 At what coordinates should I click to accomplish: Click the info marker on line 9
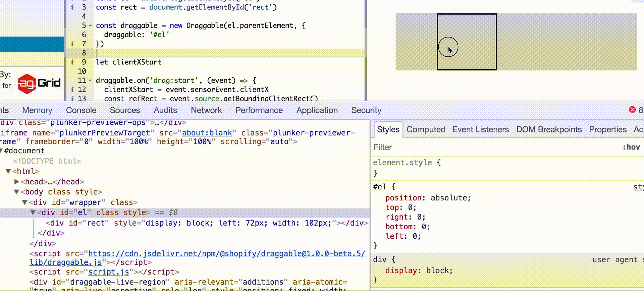tap(72, 62)
